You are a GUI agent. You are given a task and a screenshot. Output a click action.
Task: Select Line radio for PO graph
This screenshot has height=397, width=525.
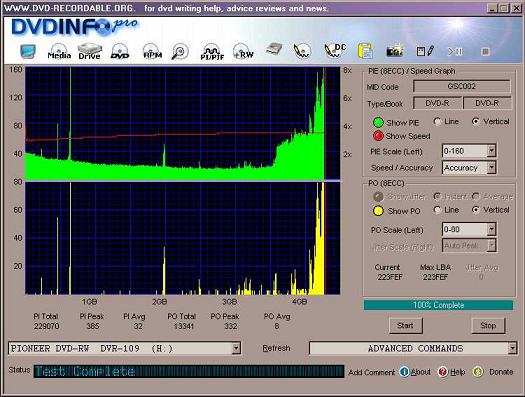437,210
